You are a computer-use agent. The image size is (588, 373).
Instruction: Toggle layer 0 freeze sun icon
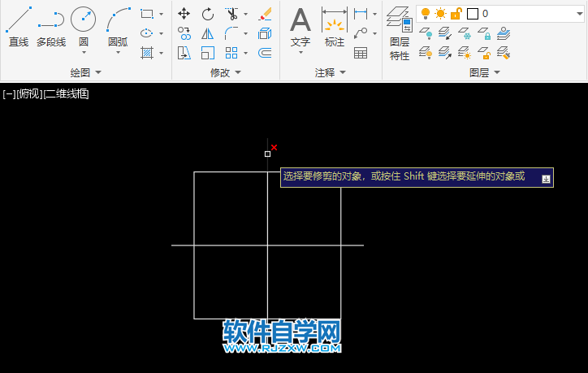pyautogui.click(x=440, y=14)
